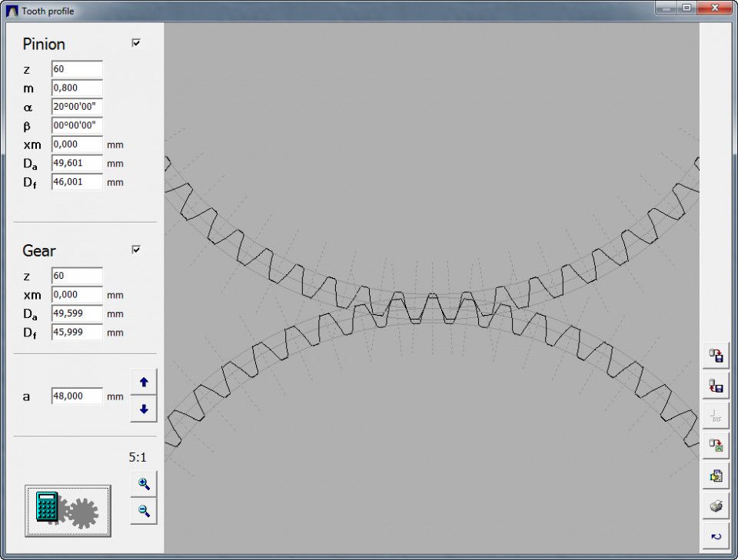Zoom out of the gear drawing

[143, 509]
